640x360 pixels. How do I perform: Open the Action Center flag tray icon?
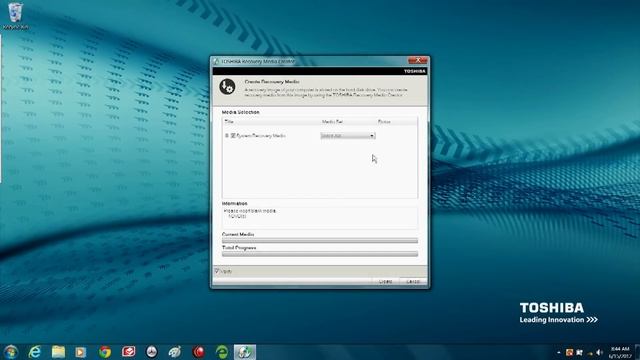(579, 352)
